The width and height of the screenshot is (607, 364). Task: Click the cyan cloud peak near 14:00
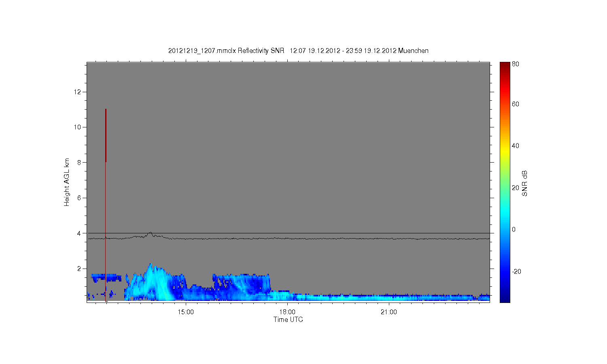(151, 279)
